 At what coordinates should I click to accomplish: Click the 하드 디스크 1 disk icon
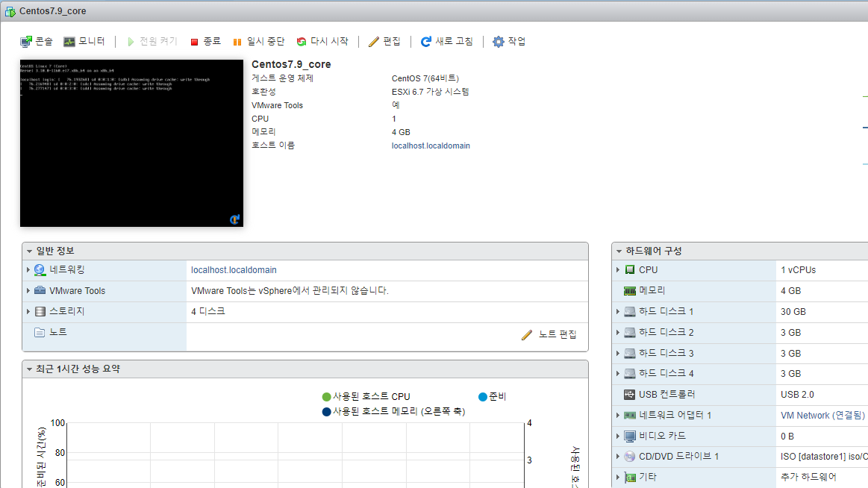click(630, 311)
